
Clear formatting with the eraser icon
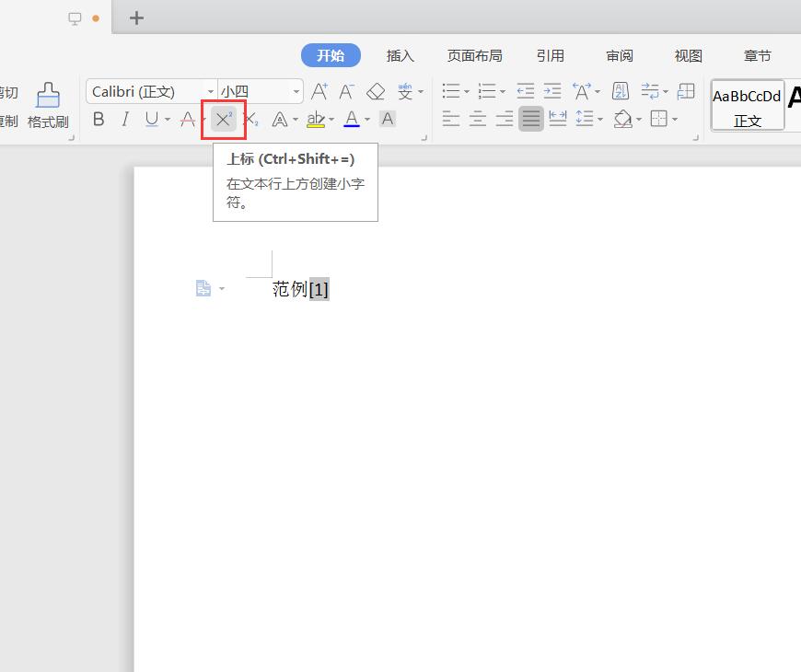(376, 91)
